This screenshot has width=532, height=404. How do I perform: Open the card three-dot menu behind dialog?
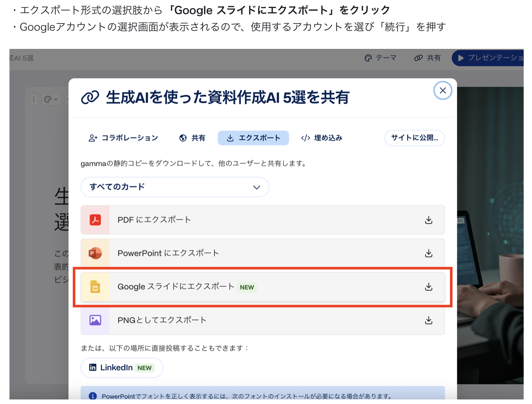34,99
